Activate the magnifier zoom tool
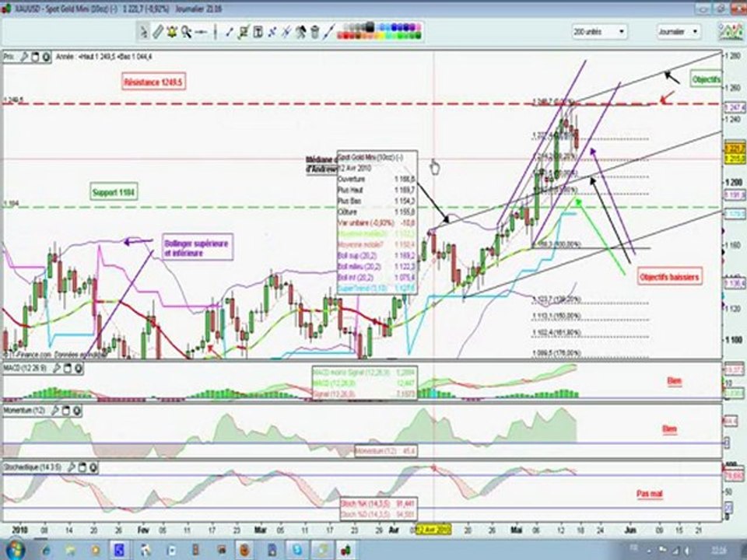This screenshot has height=560, width=747. click(x=186, y=32)
